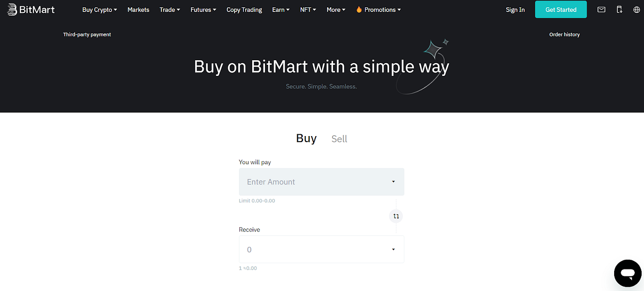Viewport: 644px width, 291px height.
Task: Open the Copy Trading page
Action: click(x=244, y=9)
